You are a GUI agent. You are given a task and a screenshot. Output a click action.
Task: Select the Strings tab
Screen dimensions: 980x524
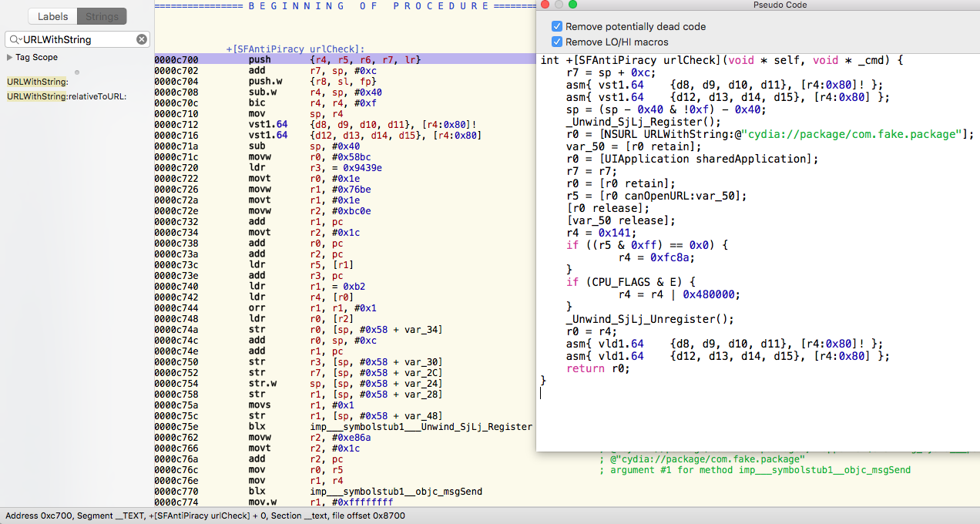point(102,16)
